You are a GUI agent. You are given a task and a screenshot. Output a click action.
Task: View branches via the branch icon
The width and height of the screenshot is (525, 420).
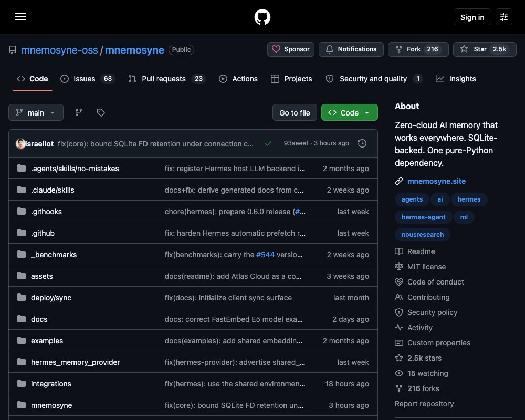[x=79, y=112]
